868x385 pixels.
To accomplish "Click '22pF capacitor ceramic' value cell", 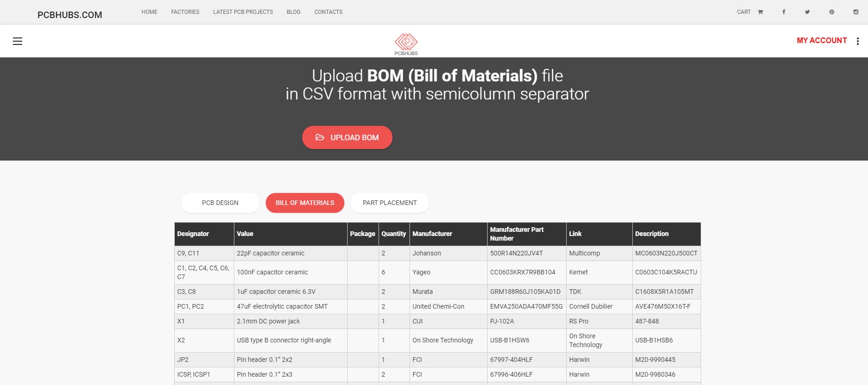I will pos(291,253).
